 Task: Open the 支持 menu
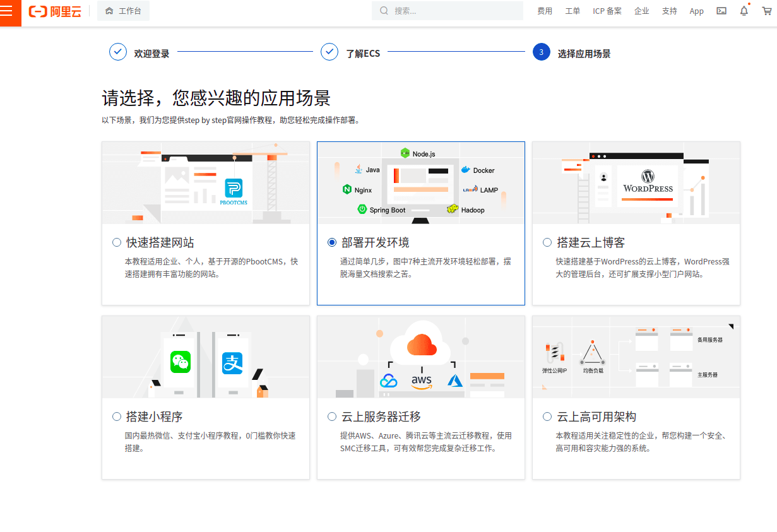(x=670, y=11)
